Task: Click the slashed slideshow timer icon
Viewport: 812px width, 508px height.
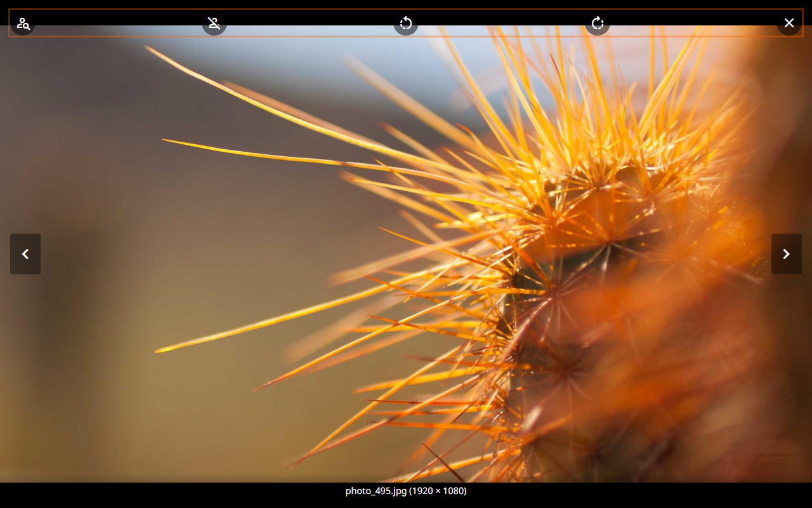Action: click(x=214, y=23)
